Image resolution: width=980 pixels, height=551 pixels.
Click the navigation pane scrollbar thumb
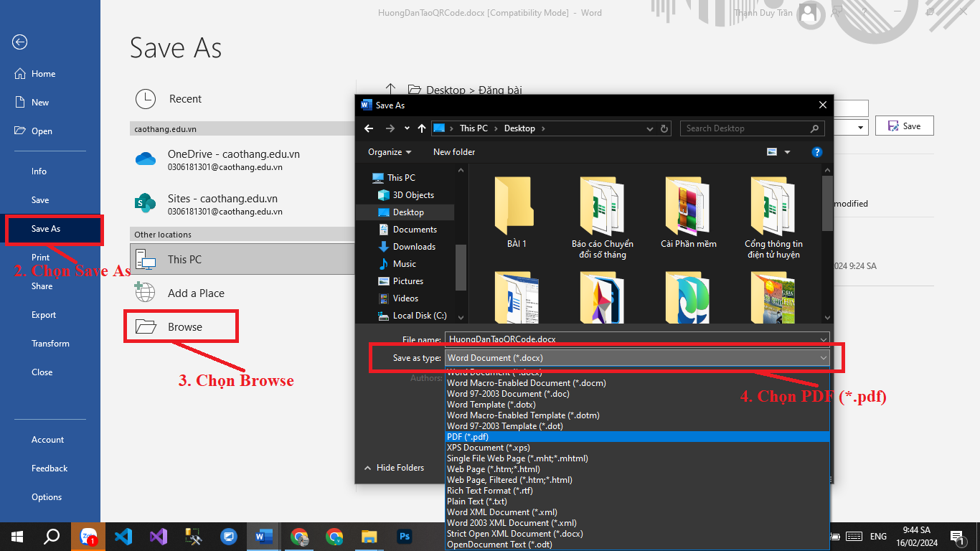(461, 267)
